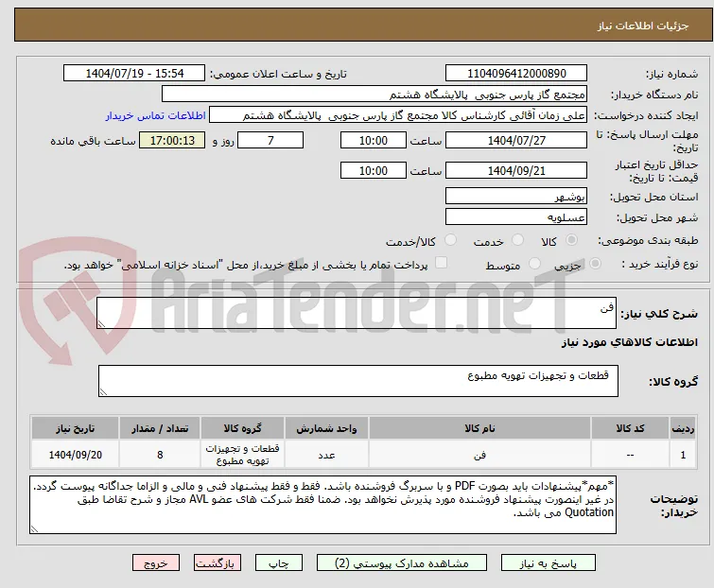Image resolution: width=714 pixels, height=588 pixels.
Task: Click request creator name field
Action: [x=398, y=115]
